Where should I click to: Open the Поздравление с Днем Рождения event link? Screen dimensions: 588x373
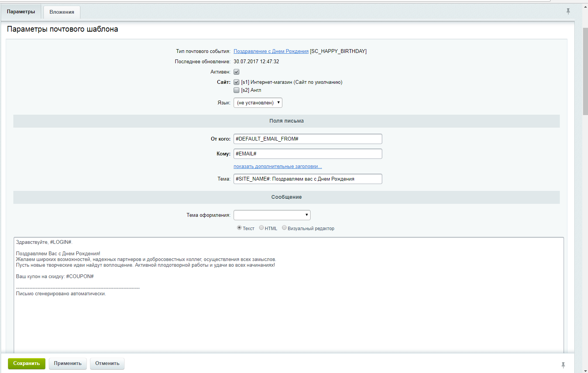[x=271, y=51]
